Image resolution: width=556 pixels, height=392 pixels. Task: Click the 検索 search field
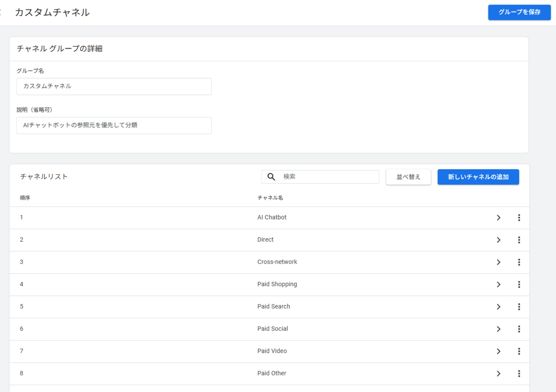point(320,177)
